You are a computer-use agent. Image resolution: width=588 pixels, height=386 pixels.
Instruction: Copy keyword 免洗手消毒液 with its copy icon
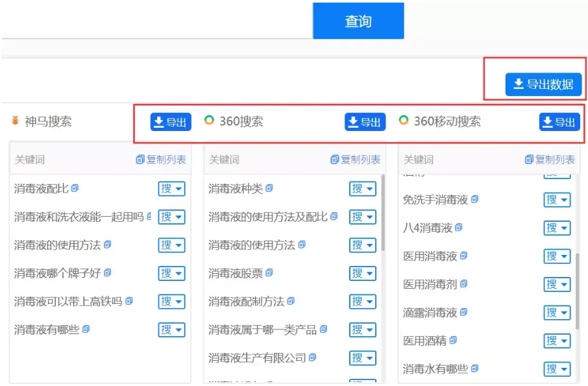point(475,199)
